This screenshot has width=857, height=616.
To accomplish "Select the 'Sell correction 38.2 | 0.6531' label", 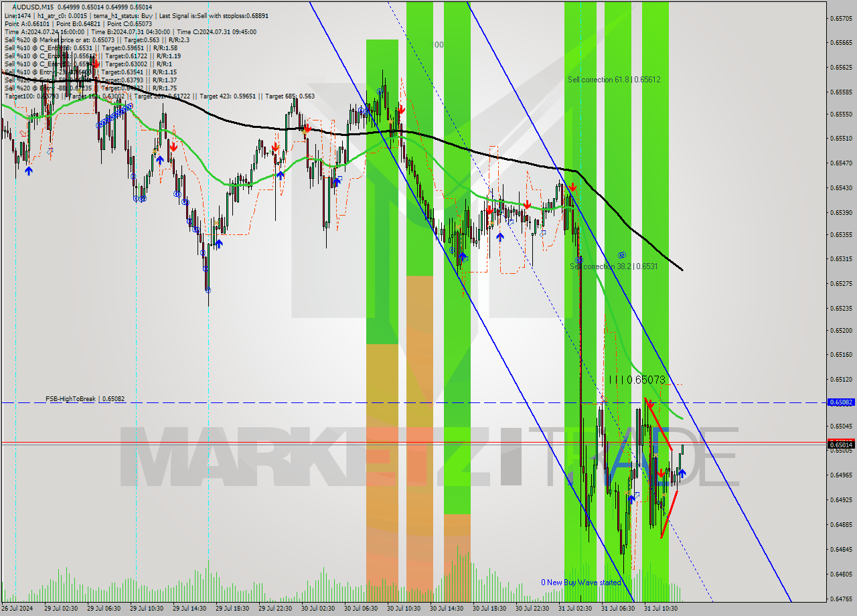I will pos(614,266).
